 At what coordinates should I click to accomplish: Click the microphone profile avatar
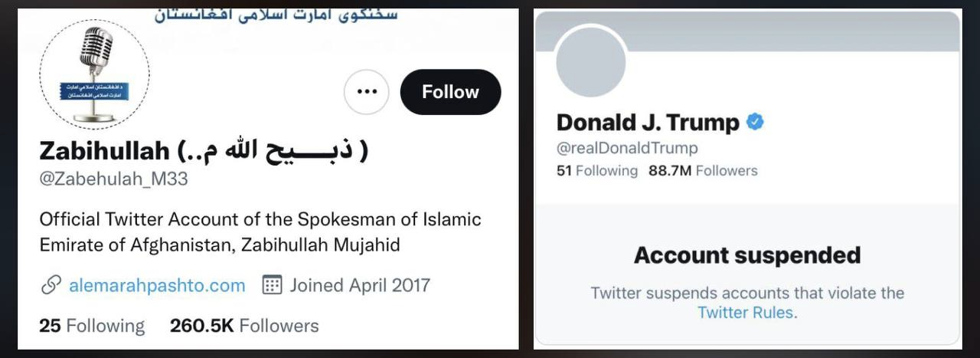pos(95,74)
